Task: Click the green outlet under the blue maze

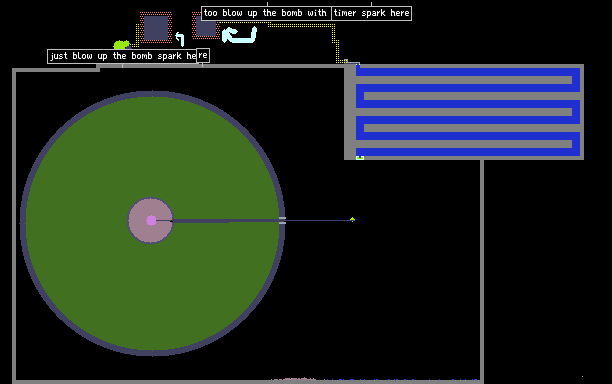Action: [x=360, y=158]
